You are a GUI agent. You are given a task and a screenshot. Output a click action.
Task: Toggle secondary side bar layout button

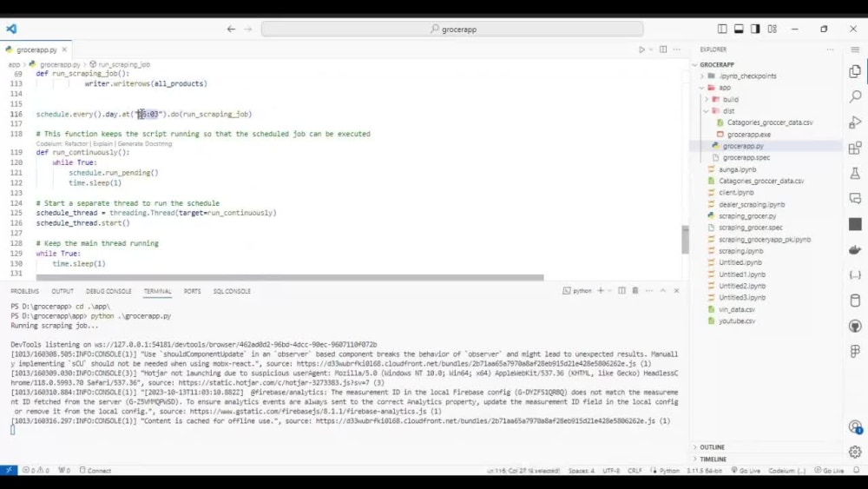(755, 29)
